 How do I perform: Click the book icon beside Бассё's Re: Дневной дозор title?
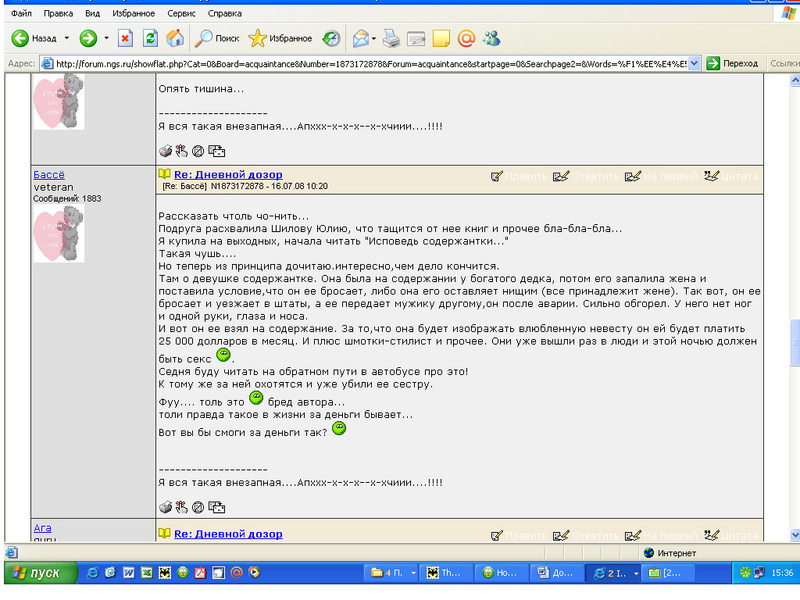(x=164, y=174)
